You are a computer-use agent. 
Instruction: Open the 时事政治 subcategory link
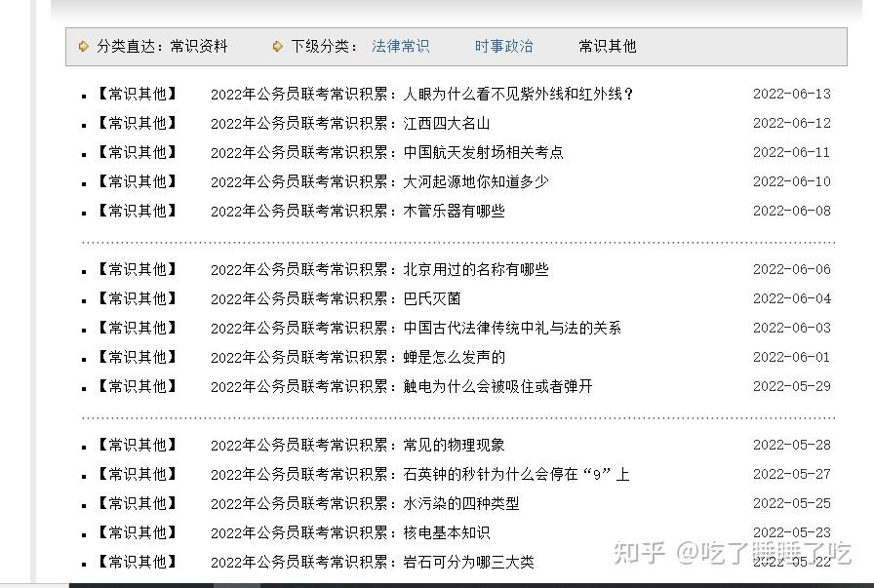click(x=504, y=46)
